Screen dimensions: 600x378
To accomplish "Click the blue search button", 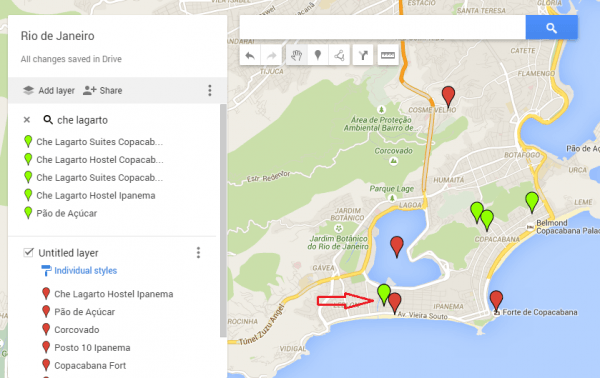I will (x=551, y=28).
